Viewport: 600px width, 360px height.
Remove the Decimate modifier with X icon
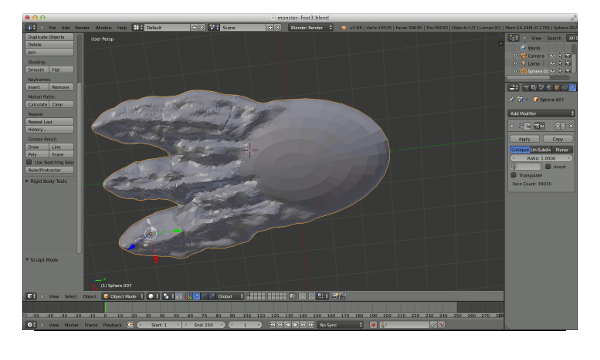(571, 126)
